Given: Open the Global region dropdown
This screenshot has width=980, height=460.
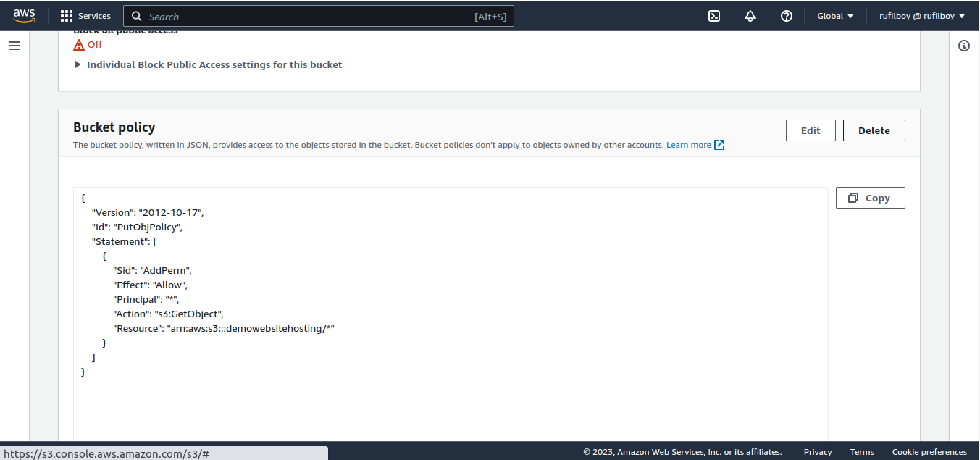Looking at the screenshot, I should pyautogui.click(x=835, y=16).
